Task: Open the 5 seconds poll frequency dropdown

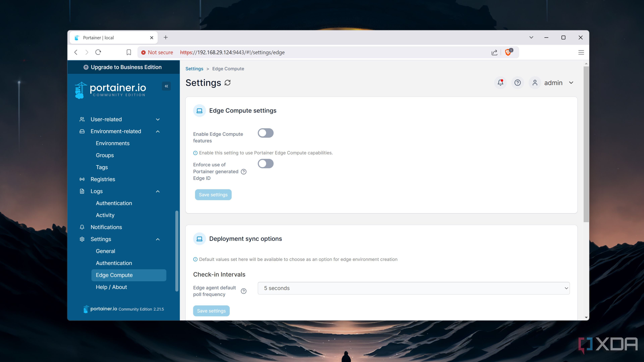Action: (414, 288)
